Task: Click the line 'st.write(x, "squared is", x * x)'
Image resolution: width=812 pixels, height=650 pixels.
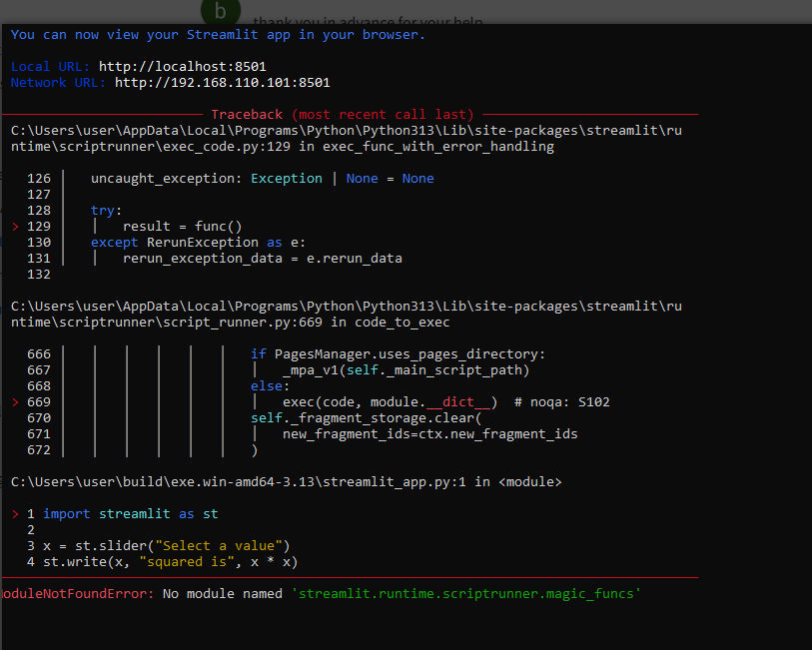Action: pyautogui.click(x=171, y=562)
